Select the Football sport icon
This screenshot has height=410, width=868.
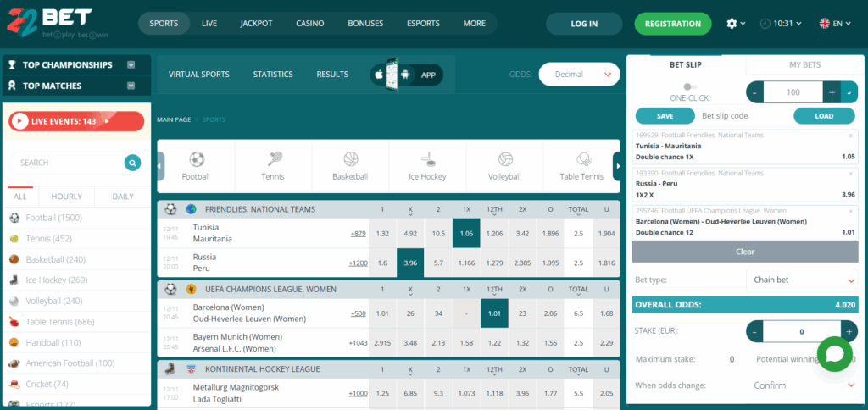point(196,159)
